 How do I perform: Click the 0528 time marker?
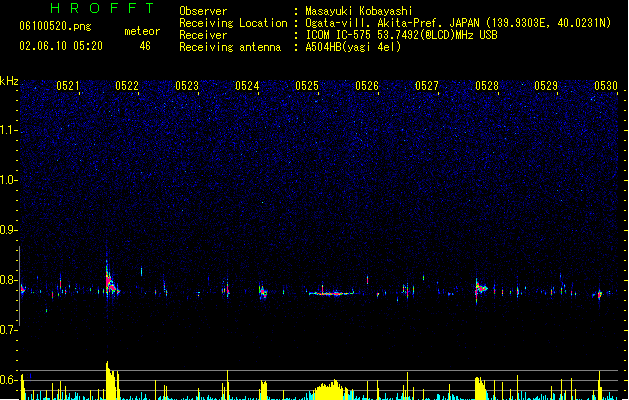[x=487, y=86]
